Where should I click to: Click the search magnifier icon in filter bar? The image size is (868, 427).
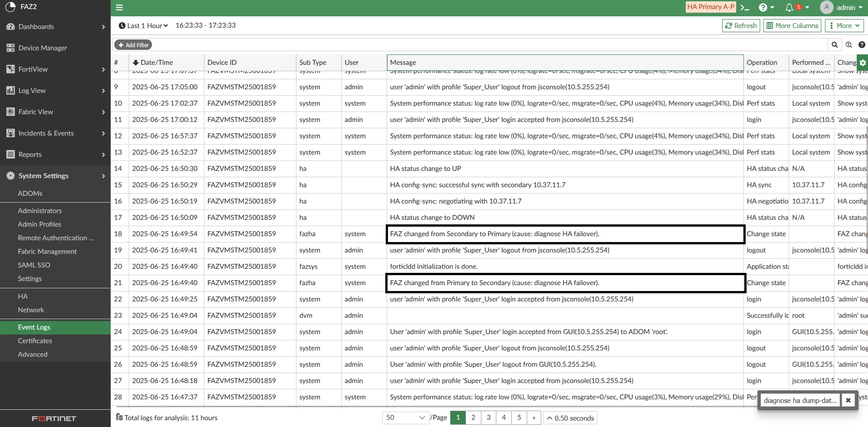834,45
